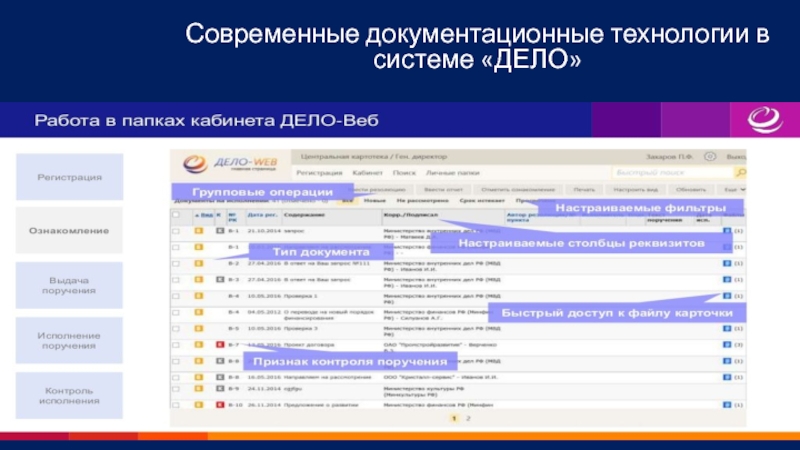Click in the Быстрый поиск field
800x450 pixels.
tap(672, 173)
